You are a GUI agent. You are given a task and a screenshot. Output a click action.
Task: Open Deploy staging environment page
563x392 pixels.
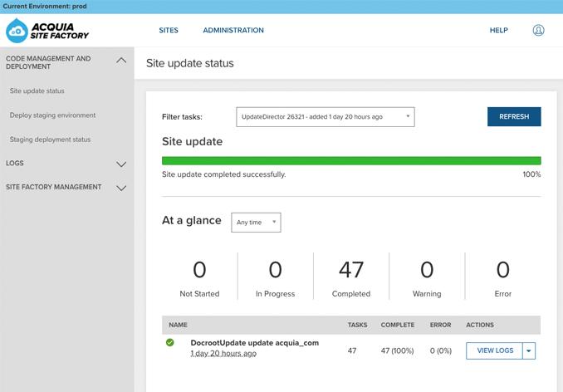(52, 115)
